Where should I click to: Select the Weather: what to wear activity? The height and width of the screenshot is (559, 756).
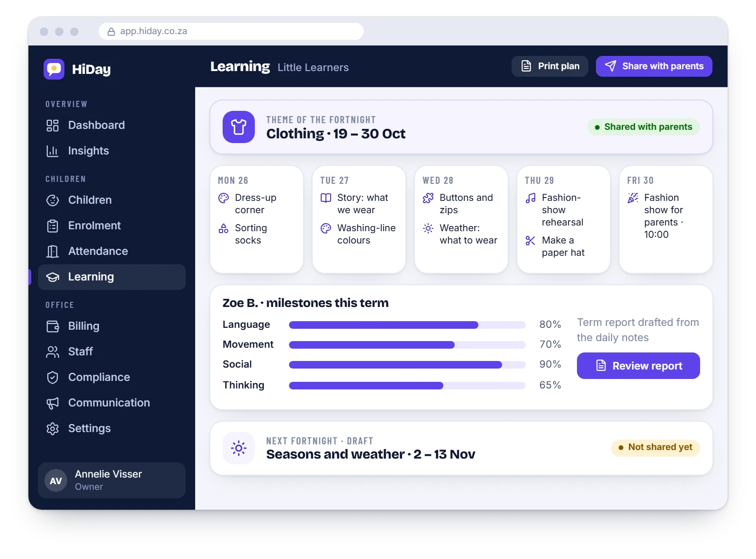pos(460,234)
